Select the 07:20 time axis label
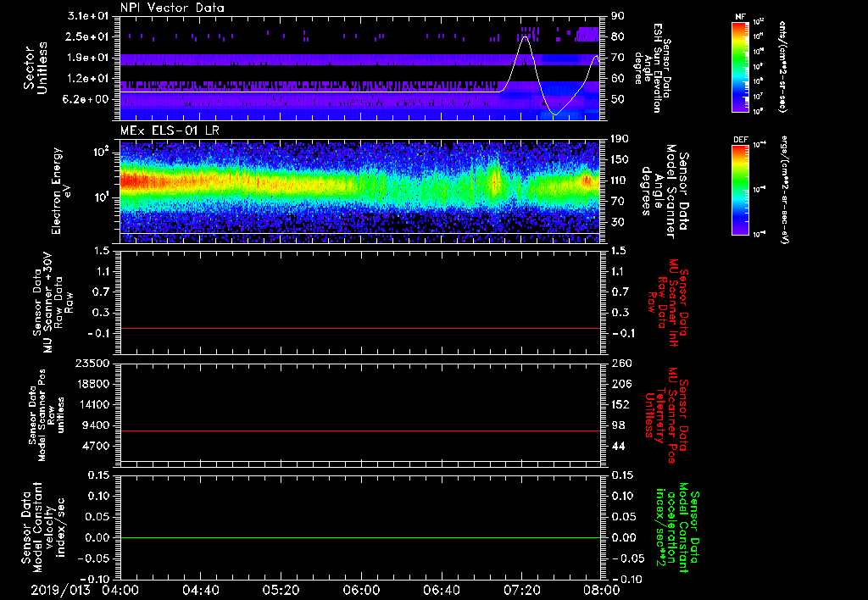Viewport: 868px width, 600px height. click(x=520, y=590)
